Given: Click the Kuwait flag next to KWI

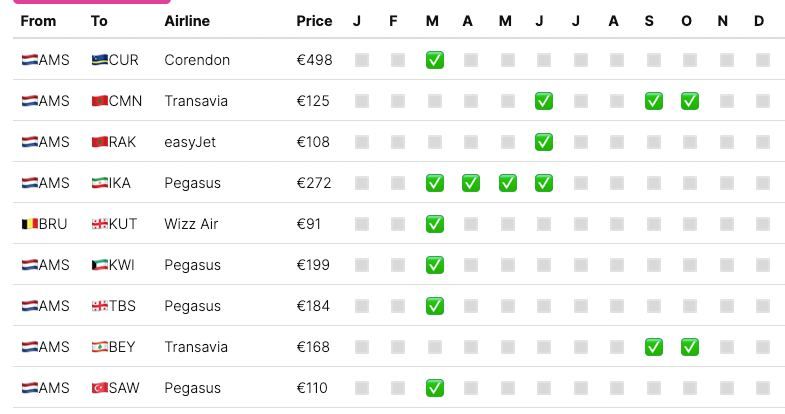Looking at the screenshot, I should tap(99, 265).
